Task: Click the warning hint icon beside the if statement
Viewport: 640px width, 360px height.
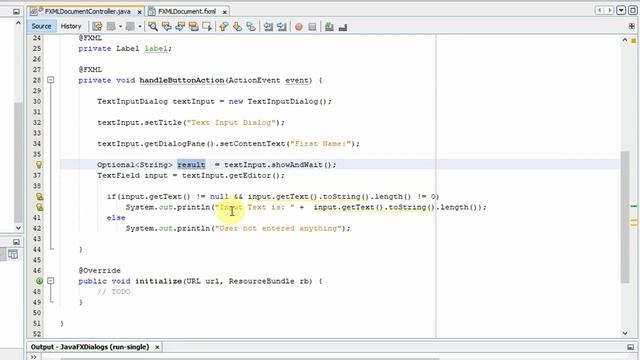Action: coord(39,197)
